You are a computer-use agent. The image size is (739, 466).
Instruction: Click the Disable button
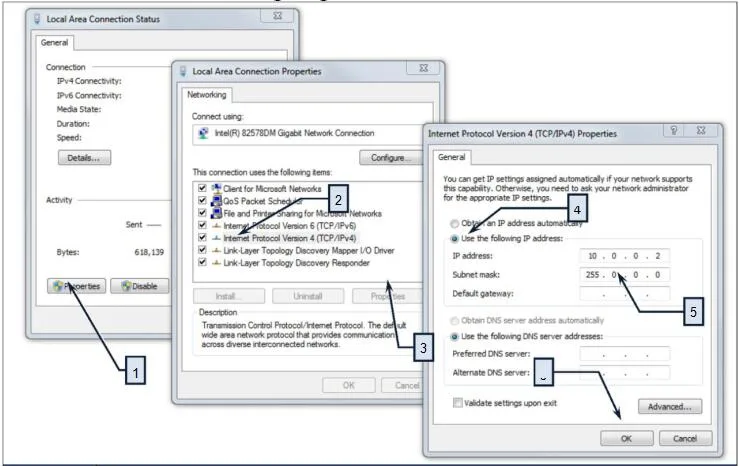[x=138, y=286]
